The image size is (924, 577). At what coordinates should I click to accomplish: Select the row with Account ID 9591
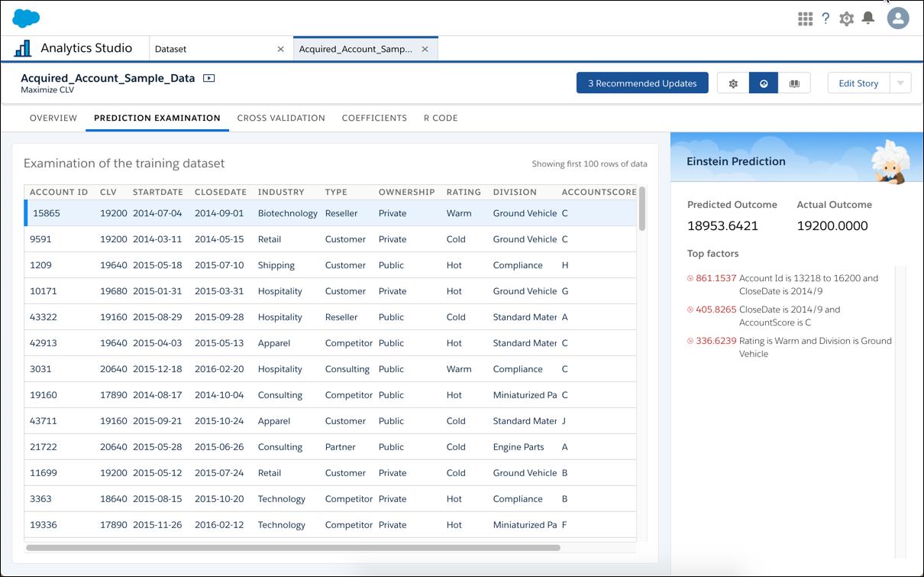(331, 239)
